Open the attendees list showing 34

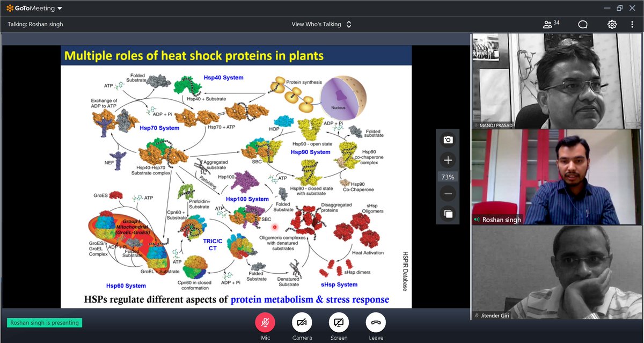coord(551,24)
